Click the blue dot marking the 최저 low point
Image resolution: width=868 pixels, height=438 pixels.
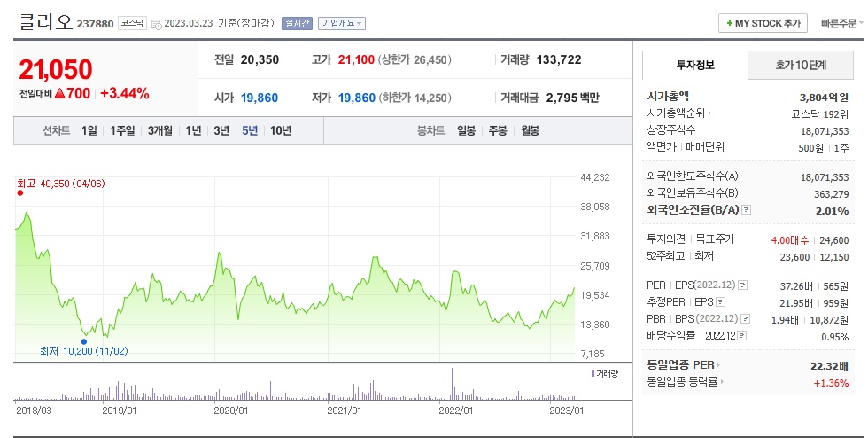(x=83, y=341)
